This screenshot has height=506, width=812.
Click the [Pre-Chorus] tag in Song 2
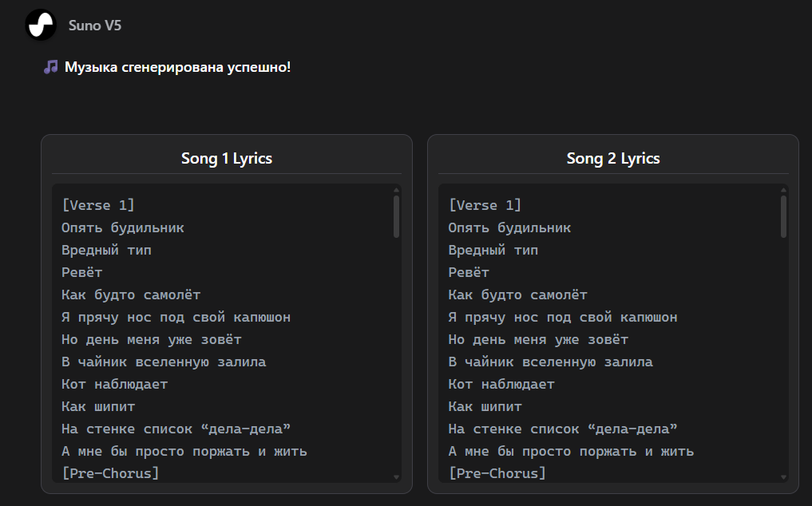[x=497, y=473]
